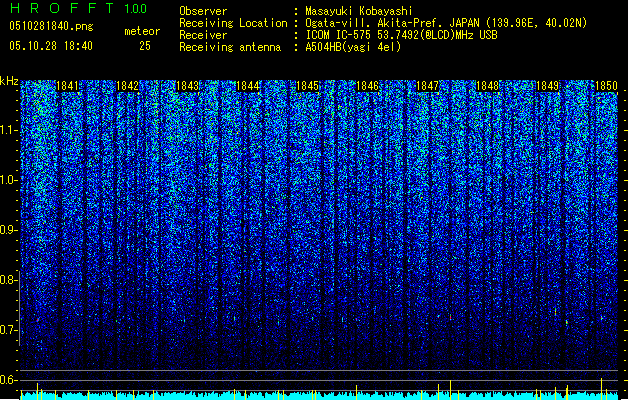Click the 1842 time marker
This screenshot has height=400, width=629.
click(x=127, y=86)
